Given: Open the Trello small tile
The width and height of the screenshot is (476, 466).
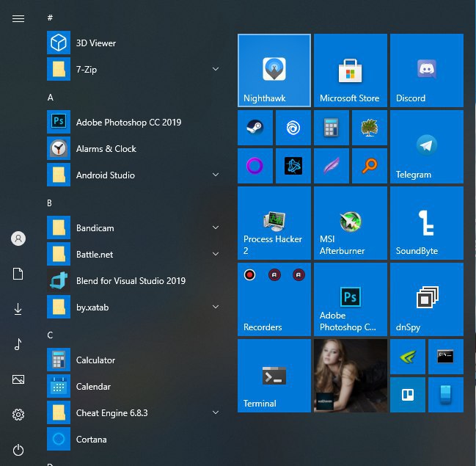Looking at the screenshot, I should pyautogui.click(x=407, y=395).
